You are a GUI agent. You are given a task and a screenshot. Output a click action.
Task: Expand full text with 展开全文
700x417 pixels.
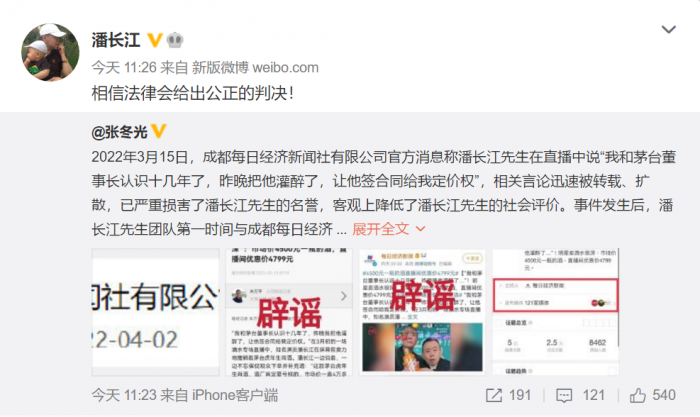pyautogui.click(x=380, y=229)
